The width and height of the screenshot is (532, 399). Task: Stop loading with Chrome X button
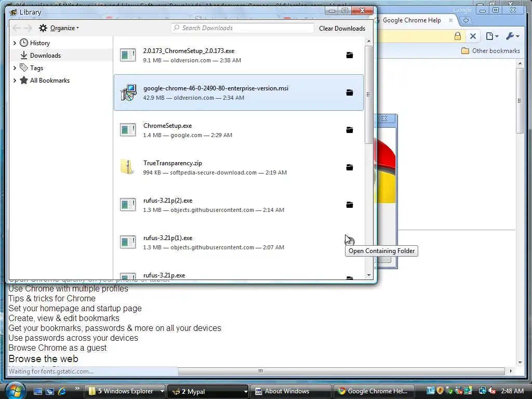(x=473, y=36)
